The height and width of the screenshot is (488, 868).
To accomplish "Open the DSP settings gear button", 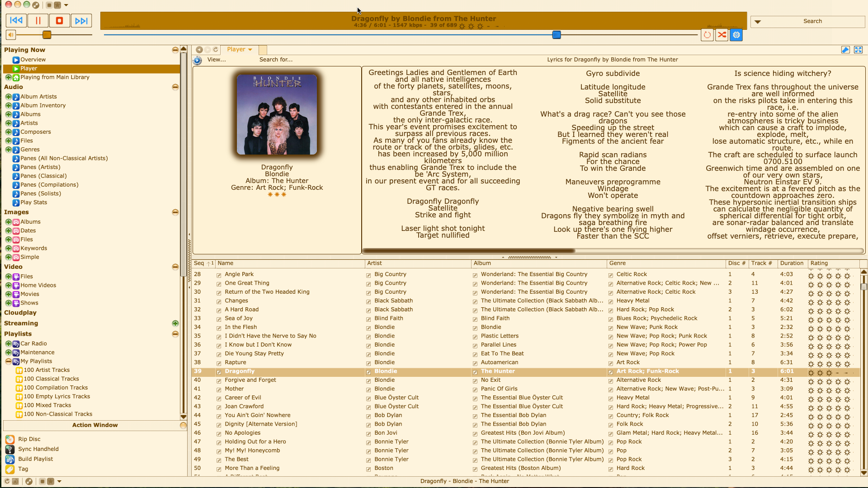I will [x=736, y=35].
